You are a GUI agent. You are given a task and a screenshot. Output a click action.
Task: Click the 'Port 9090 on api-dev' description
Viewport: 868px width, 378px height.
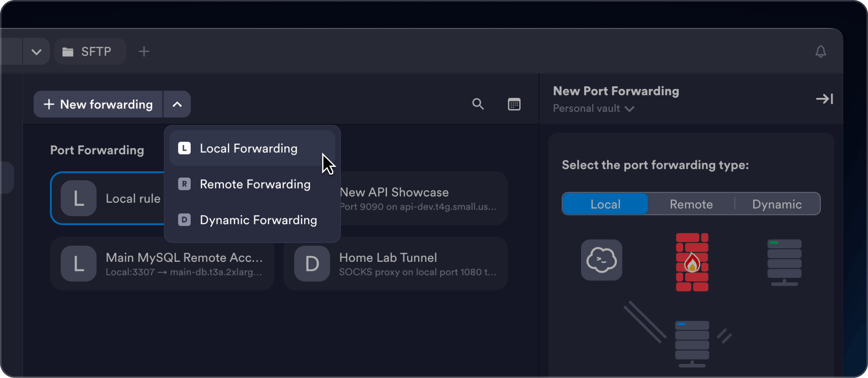pos(418,207)
